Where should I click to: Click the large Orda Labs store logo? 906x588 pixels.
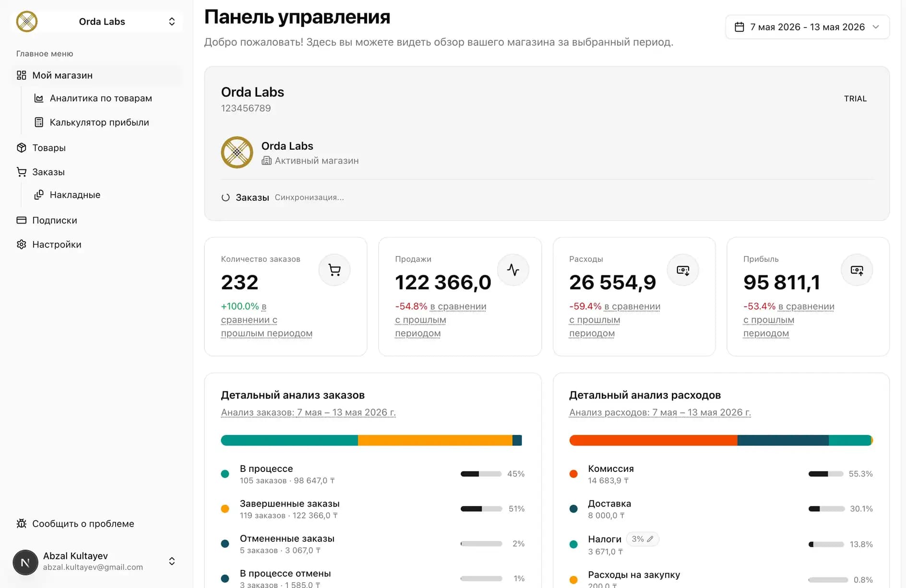click(x=237, y=153)
